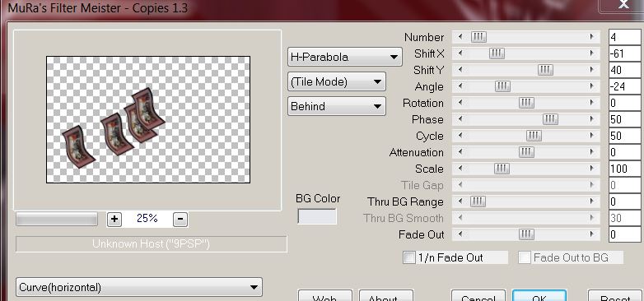Toggle the Fade Out to BG checkbox
Viewport: 644px width, 301px height.
pyautogui.click(x=524, y=257)
